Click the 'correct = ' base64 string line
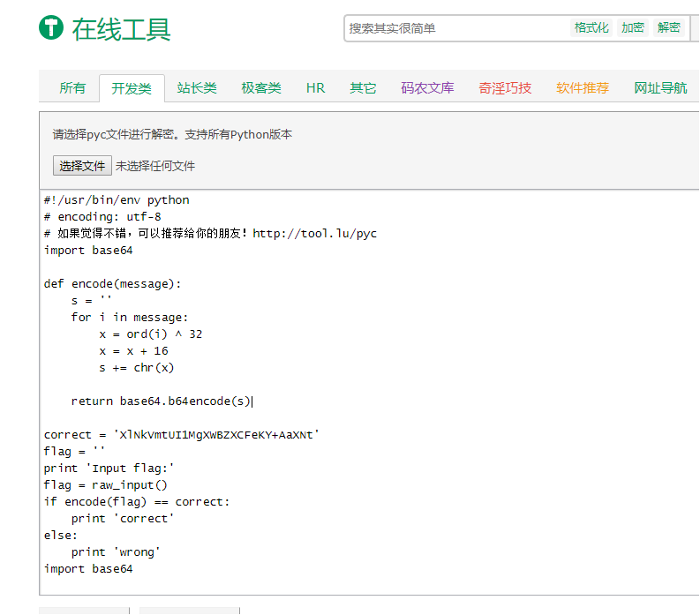 182,435
